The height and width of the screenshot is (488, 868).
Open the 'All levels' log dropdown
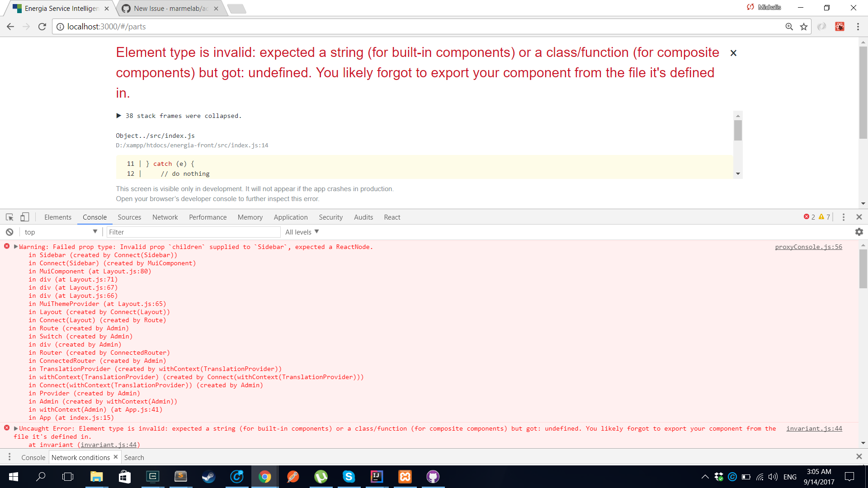tap(301, 232)
